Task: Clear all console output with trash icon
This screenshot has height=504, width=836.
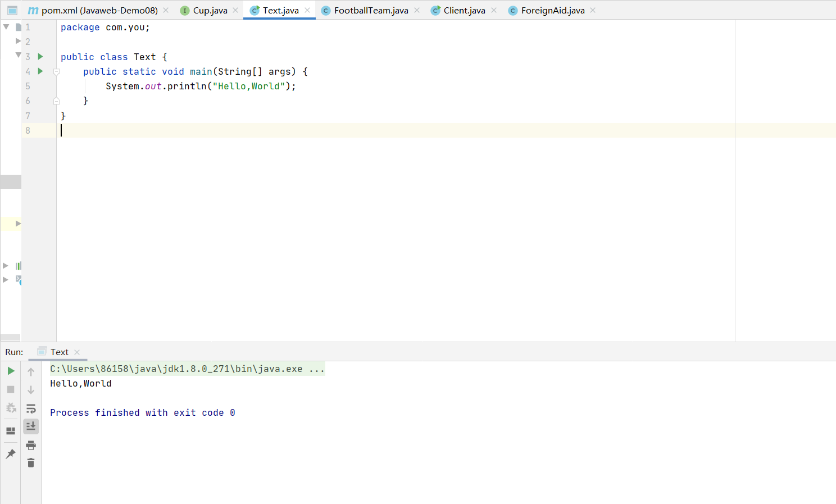Action: click(x=31, y=463)
